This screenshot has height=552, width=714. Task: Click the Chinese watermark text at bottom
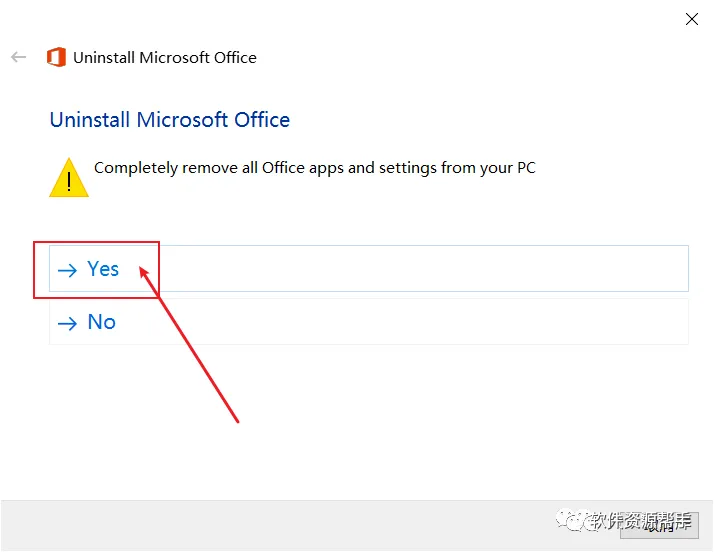point(640,521)
